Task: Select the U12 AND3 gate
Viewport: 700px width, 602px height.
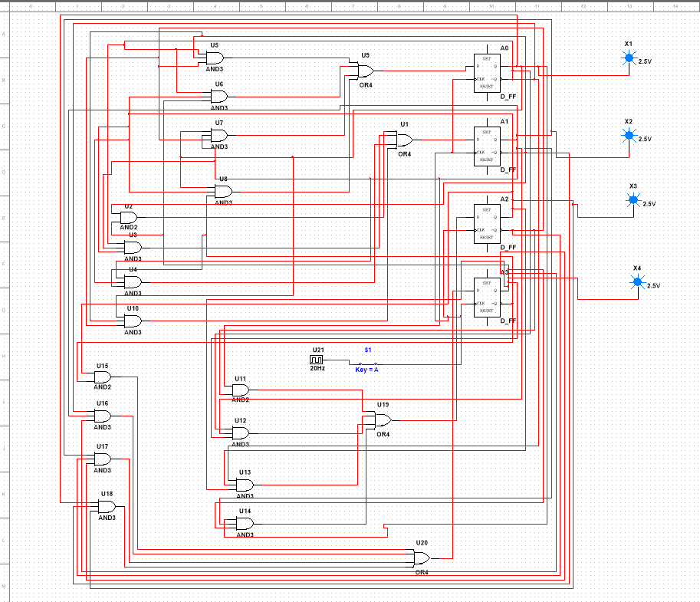Action: pyautogui.click(x=241, y=433)
